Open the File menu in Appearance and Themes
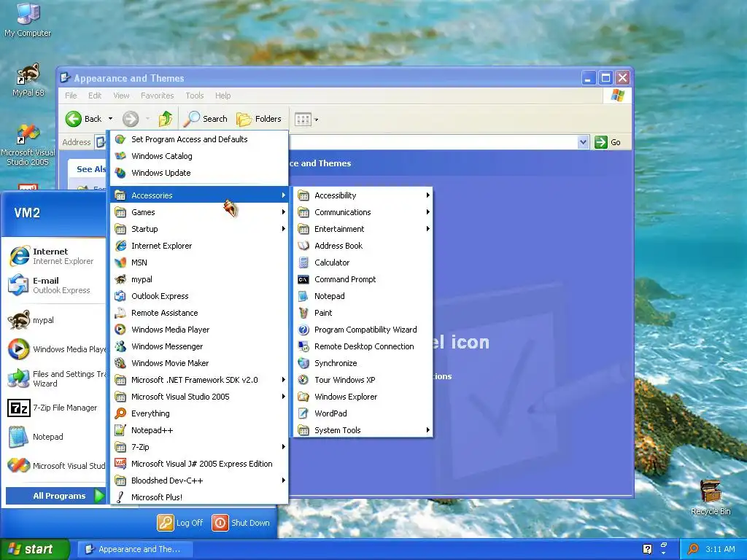Screen dimensions: 747x560 point(71,96)
